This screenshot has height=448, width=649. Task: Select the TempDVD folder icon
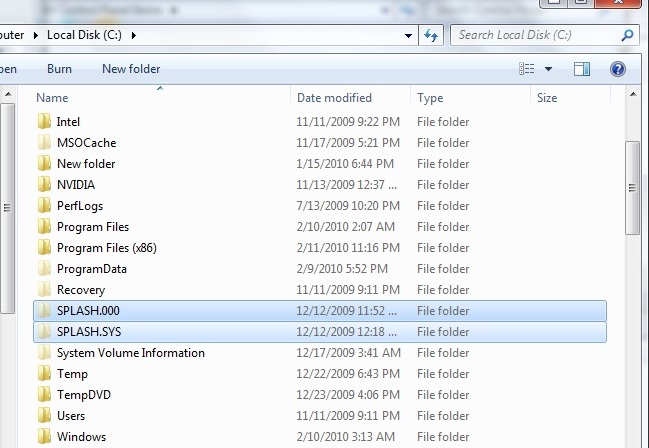pyautogui.click(x=44, y=395)
